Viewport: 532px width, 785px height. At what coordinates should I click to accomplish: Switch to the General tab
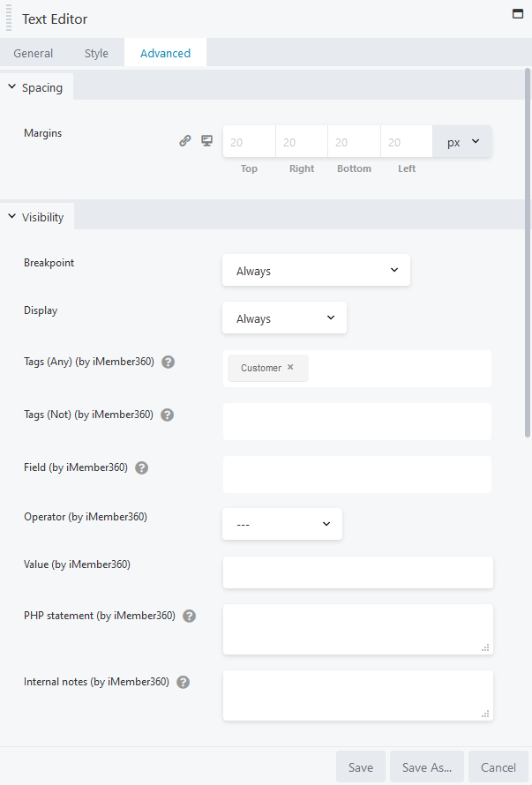33,53
